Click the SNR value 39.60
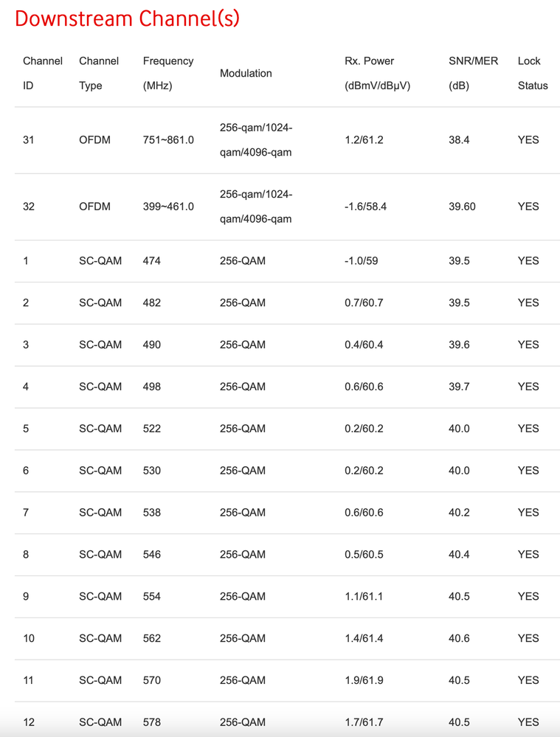The width and height of the screenshot is (560, 737). click(463, 207)
